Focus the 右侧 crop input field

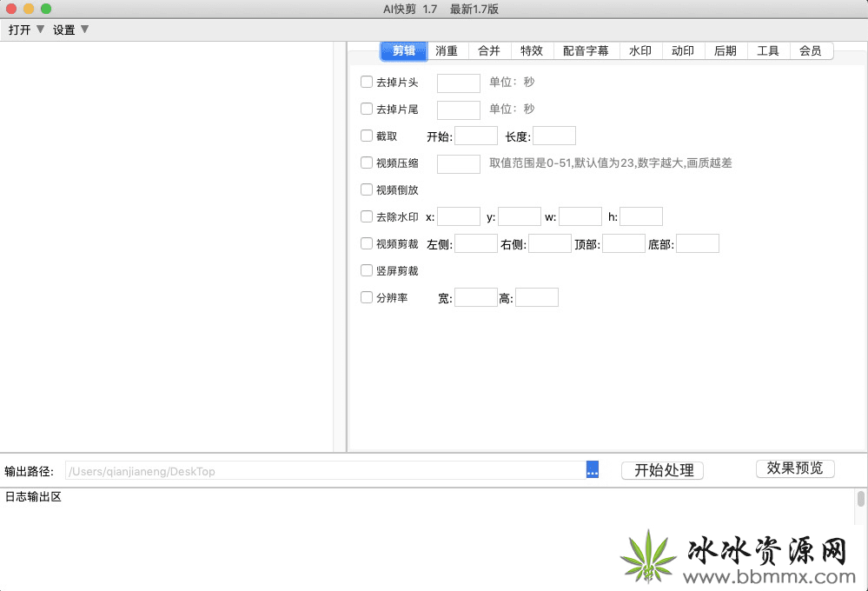550,243
